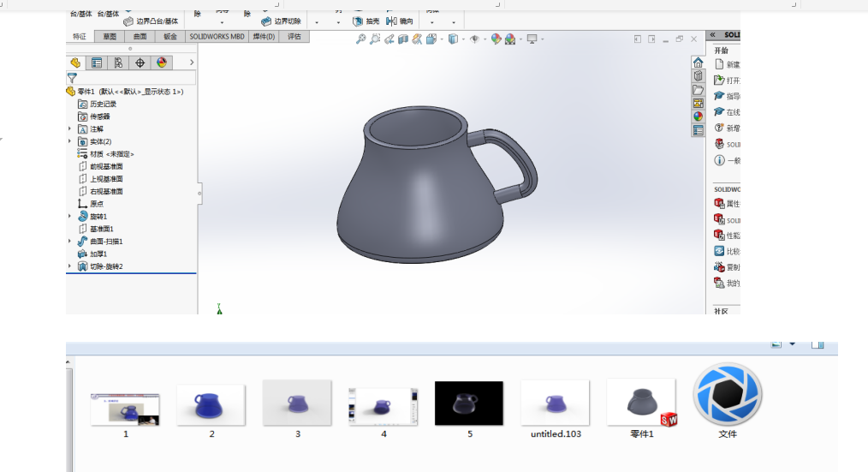The height and width of the screenshot is (472, 868).
Task: Select the FeatureManager design tree tab icon
Action: [75, 63]
